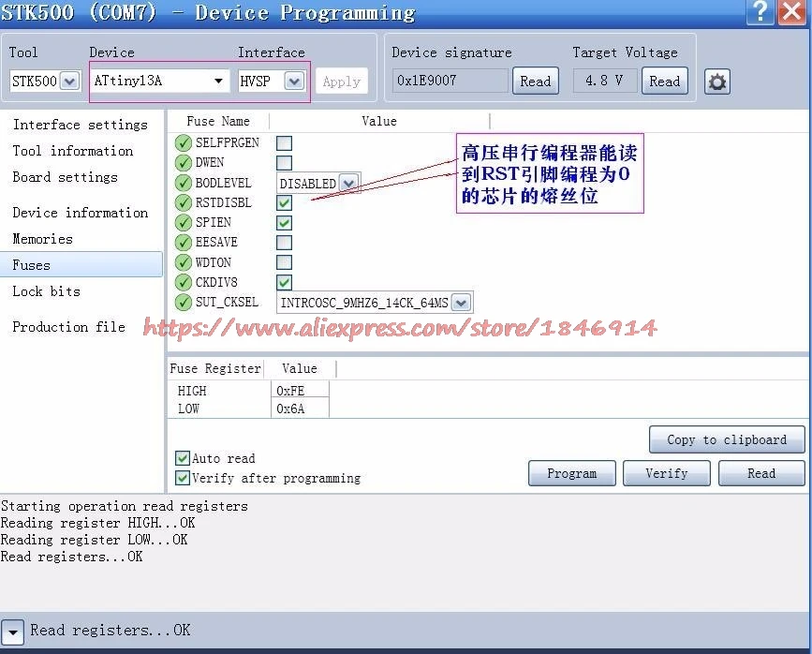812x654 pixels.
Task: Click green status icon beside SUT_CKSEL
Action: click(184, 303)
